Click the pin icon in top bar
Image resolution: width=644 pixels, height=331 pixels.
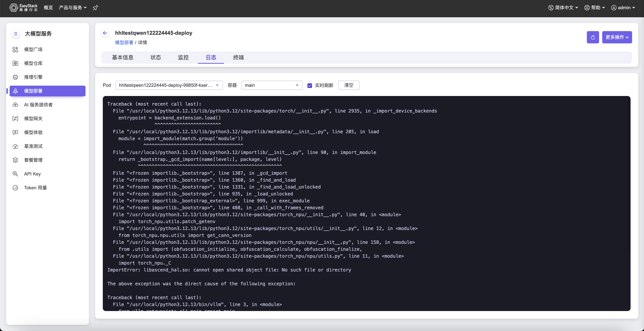pyautogui.click(x=95, y=8)
